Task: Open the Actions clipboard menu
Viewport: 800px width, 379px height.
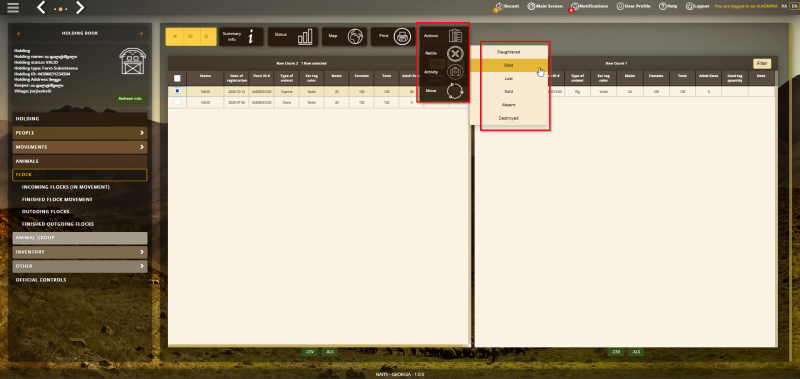Action: (443, 36)
